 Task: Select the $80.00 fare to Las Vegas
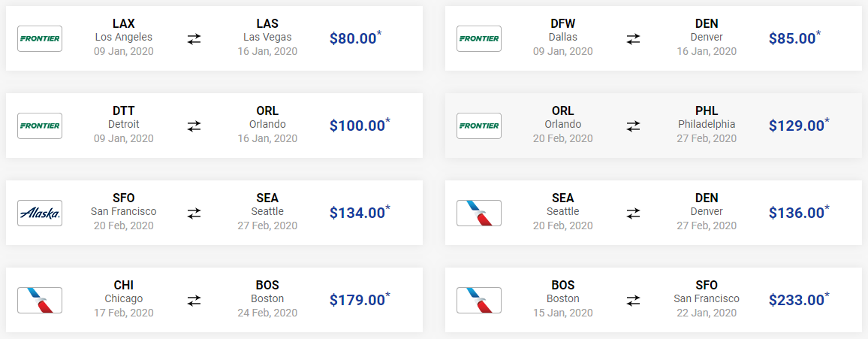tap(356, 38)
